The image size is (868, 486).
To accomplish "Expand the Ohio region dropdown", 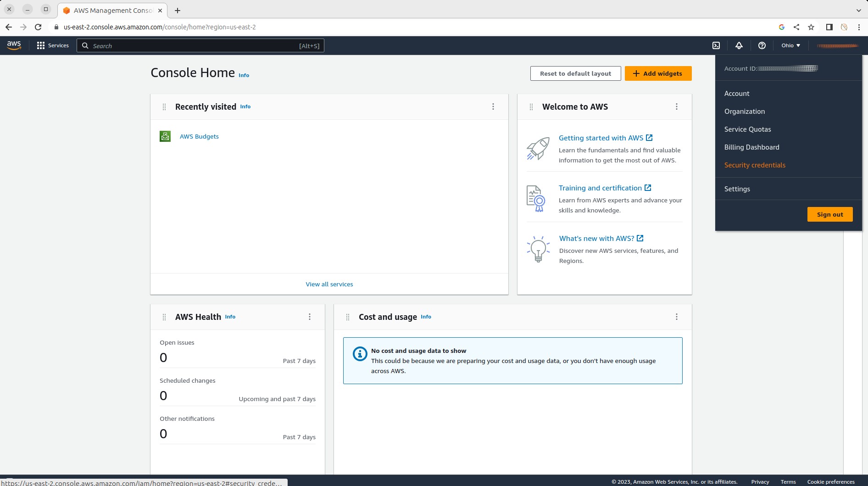I will [x=791, y=45].
